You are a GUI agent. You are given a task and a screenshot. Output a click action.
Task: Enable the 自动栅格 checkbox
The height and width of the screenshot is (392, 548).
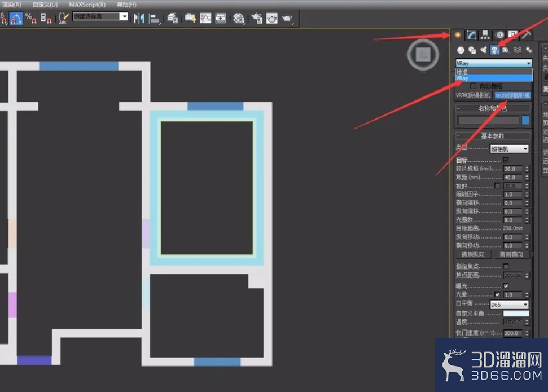point(473,86)
